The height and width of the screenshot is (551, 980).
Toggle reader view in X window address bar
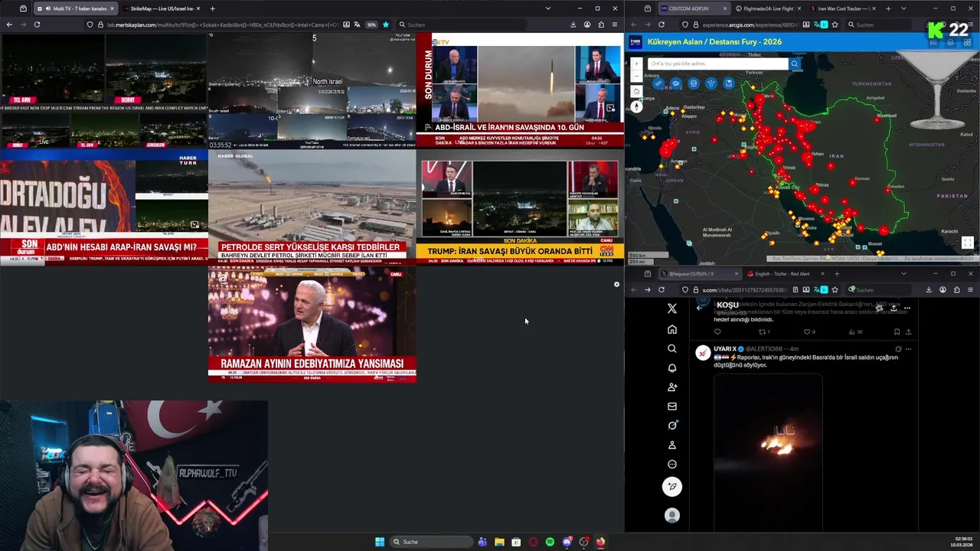(795, 290)
